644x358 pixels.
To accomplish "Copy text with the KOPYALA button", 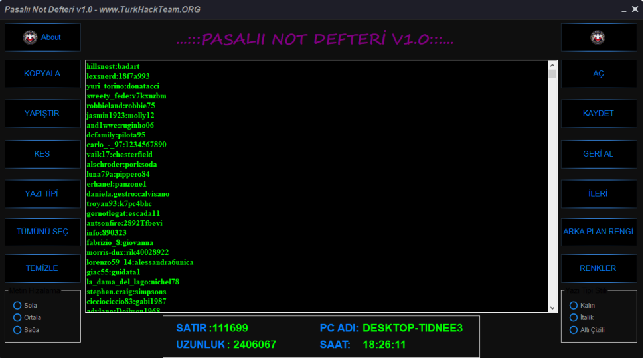I will pos(42,74).
